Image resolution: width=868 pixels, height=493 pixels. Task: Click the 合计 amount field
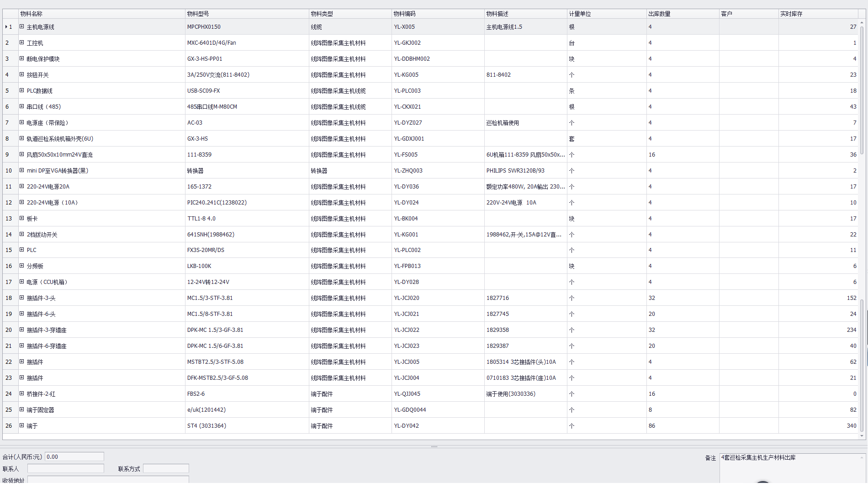(x=74, y=456)
